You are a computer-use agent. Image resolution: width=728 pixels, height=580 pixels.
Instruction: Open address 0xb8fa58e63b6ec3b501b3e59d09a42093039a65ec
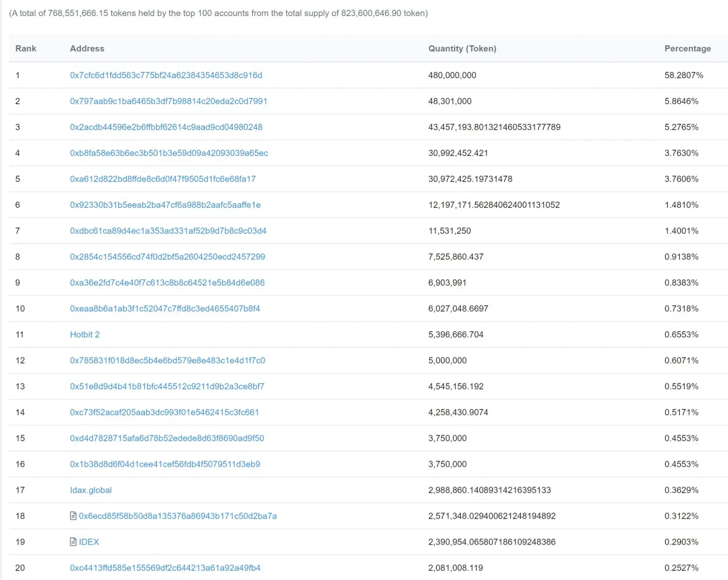169,153
